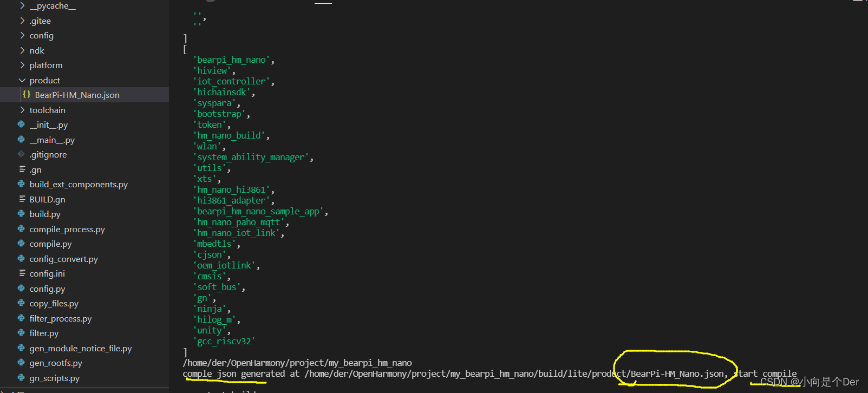This screenshot has height=393, width=868.
Task: Click 'gcc_riscv32' in the terminal output
Action: click(224, 342)
